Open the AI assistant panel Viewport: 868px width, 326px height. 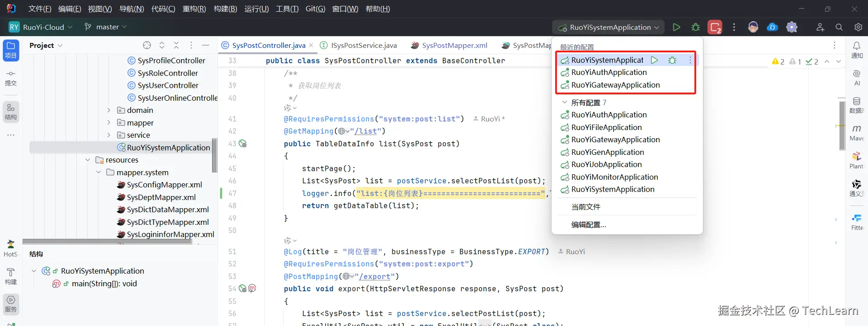tap(857, 78)
